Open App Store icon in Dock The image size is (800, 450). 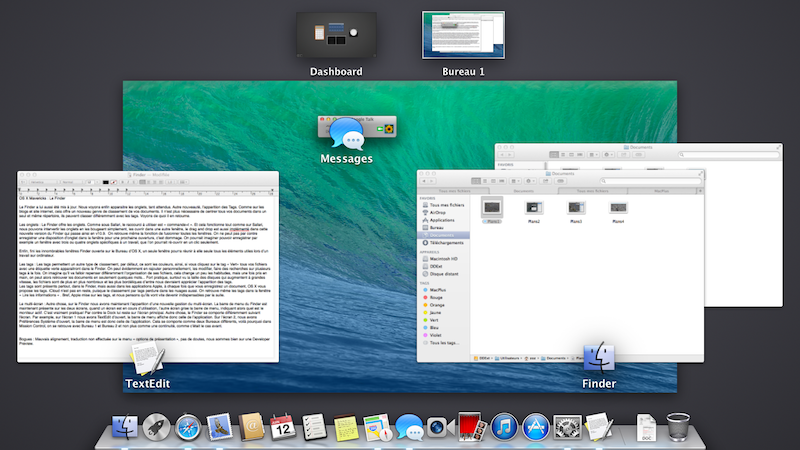tap(536, 427)
